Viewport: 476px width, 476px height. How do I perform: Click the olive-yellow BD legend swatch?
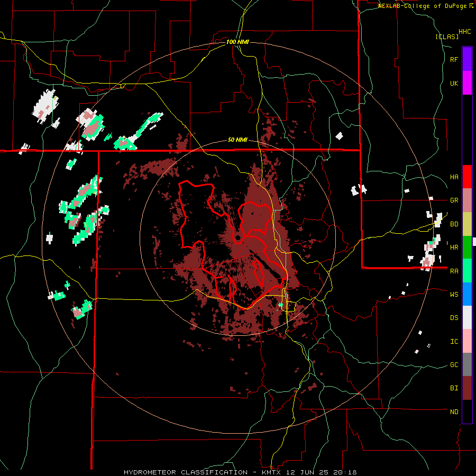click(x=467, y=224)
